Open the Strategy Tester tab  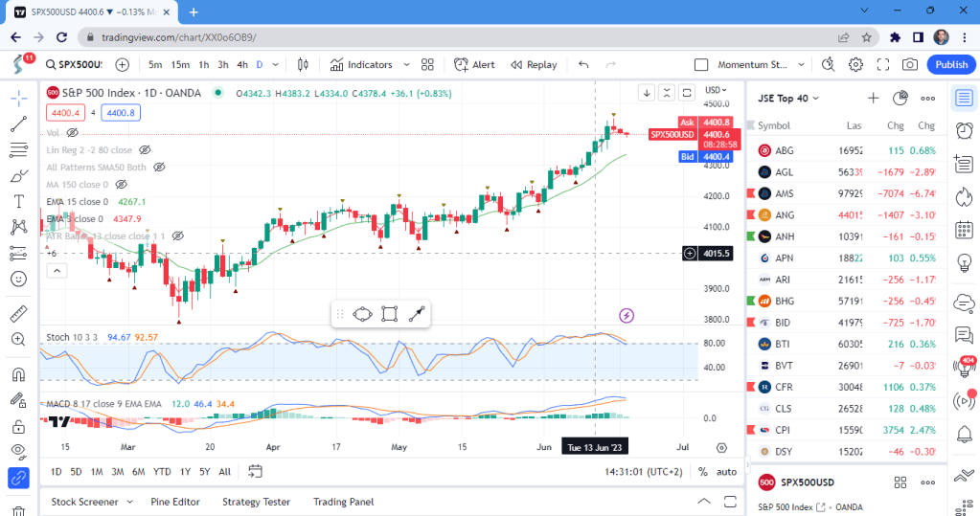(x=257, y=502)
